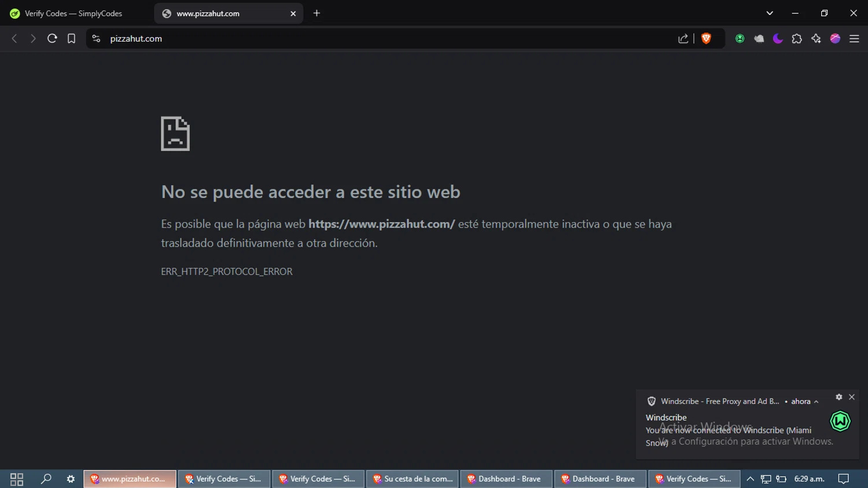
Task: Close the www.pizzahut.com tab
Action: 293,13
